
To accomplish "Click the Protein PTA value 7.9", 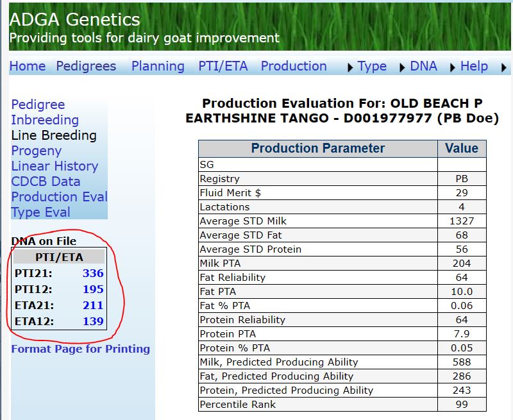I will [x=462, y=333].
